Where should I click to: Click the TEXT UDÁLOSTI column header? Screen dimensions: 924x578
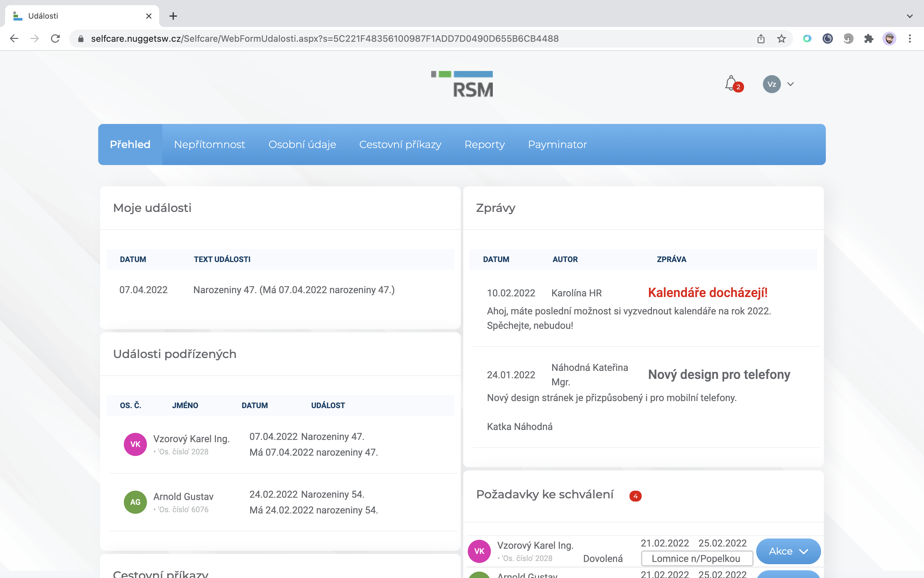(222, 259)
